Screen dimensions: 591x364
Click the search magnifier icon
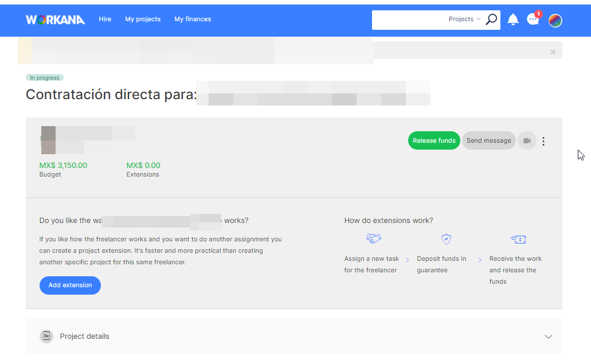click(x=491, y=19)
